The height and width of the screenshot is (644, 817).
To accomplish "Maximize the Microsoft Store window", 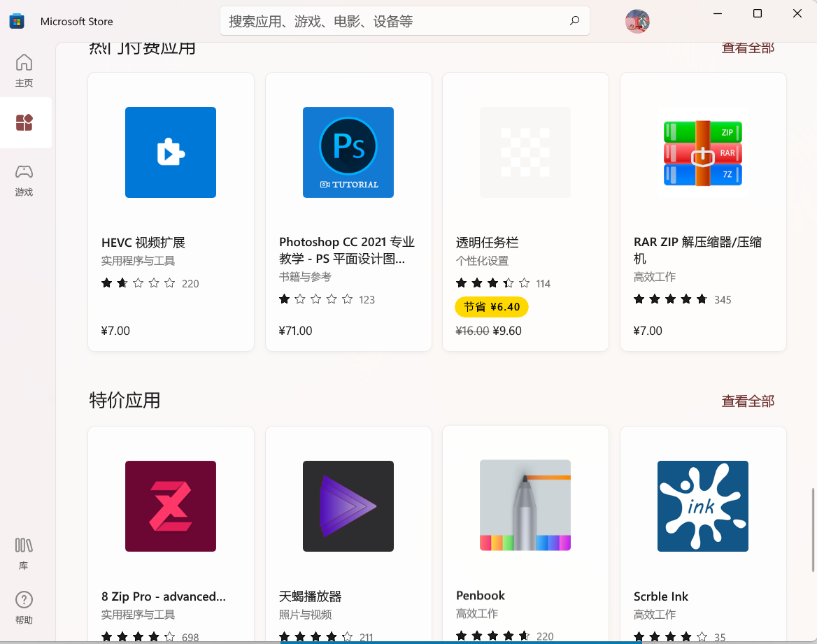I will (757, 13).
